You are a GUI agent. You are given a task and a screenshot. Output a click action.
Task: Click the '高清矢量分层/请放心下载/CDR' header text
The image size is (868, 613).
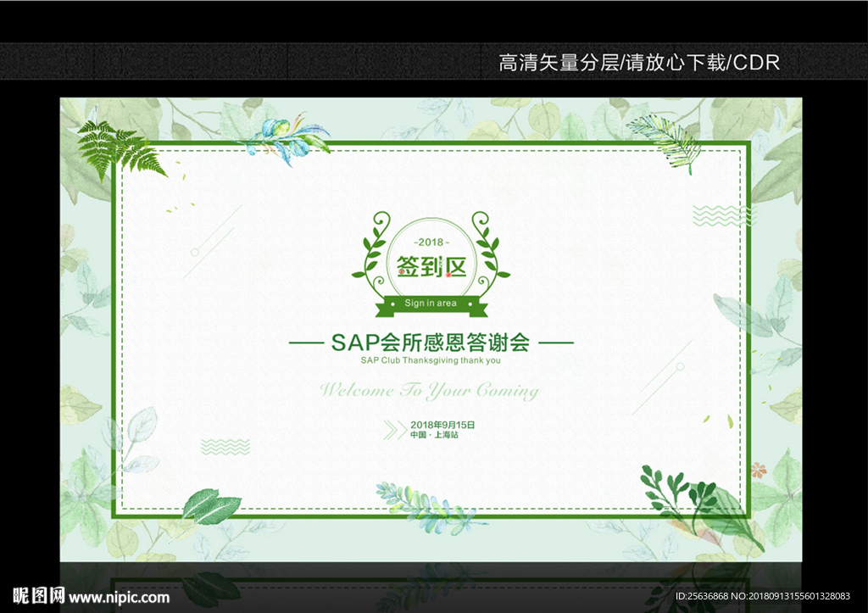point(639,63)
